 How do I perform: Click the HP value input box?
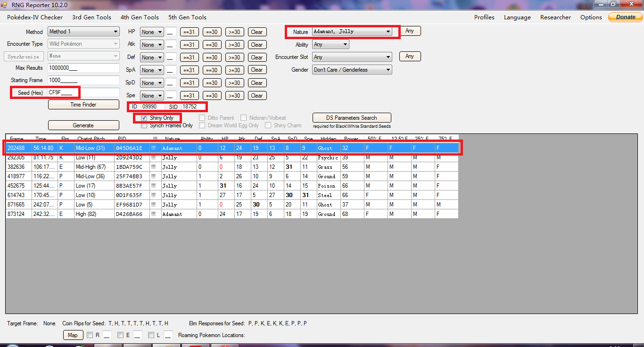pos(171,32)
